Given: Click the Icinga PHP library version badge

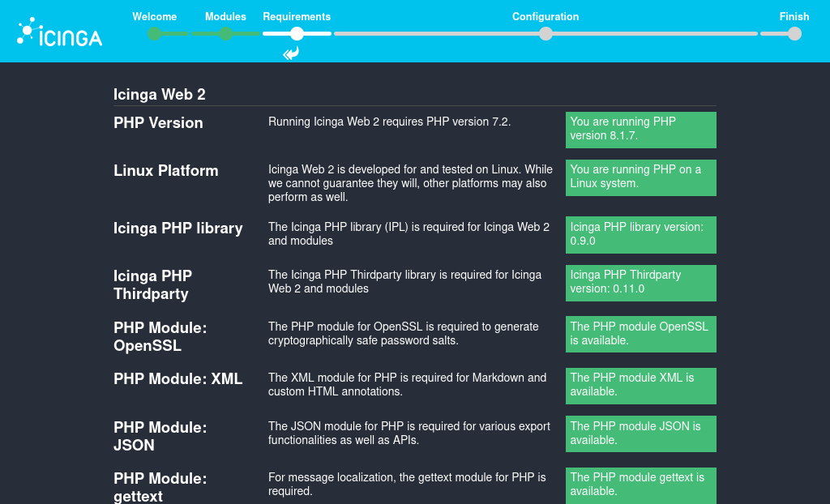Looking at the screenshot, I should (x=640, y=234).
